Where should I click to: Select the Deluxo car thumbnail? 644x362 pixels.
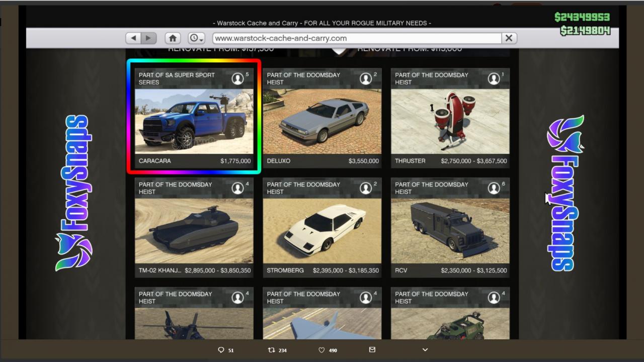tap(322, 121)
